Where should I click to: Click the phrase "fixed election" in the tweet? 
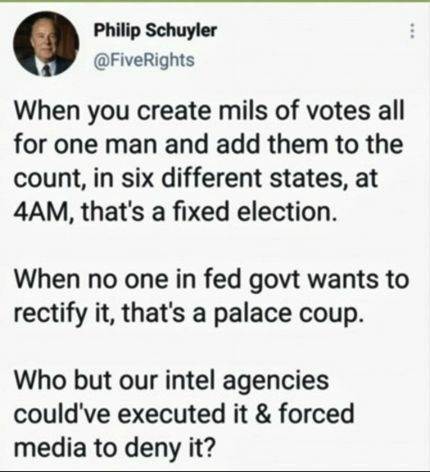point(252,212)
